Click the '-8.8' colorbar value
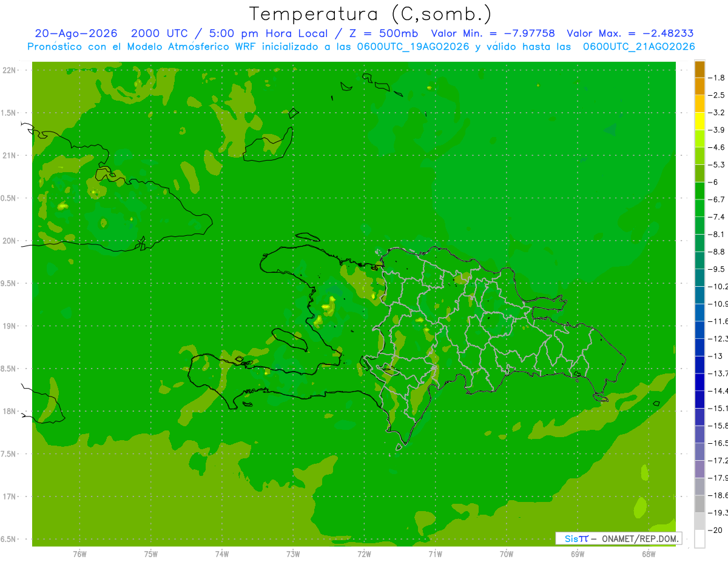The height and width of the screenshot is (562, 728). point(716,252)
